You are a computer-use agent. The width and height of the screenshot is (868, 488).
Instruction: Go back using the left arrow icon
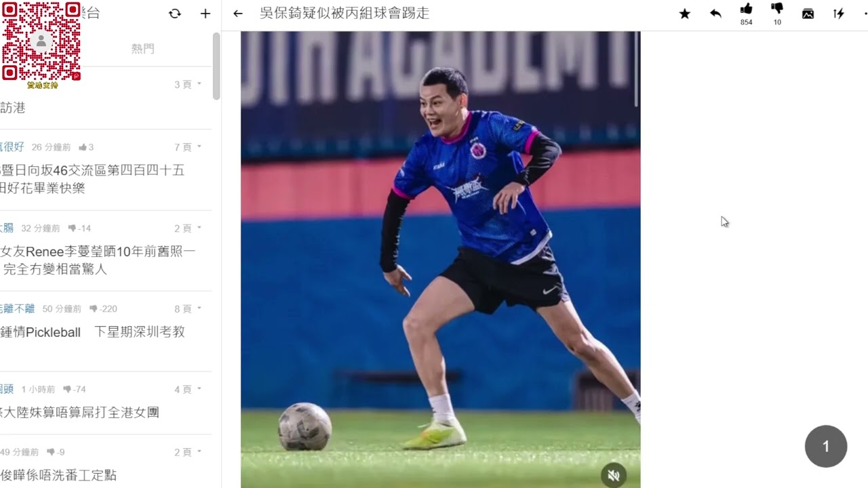coord(237,14)
